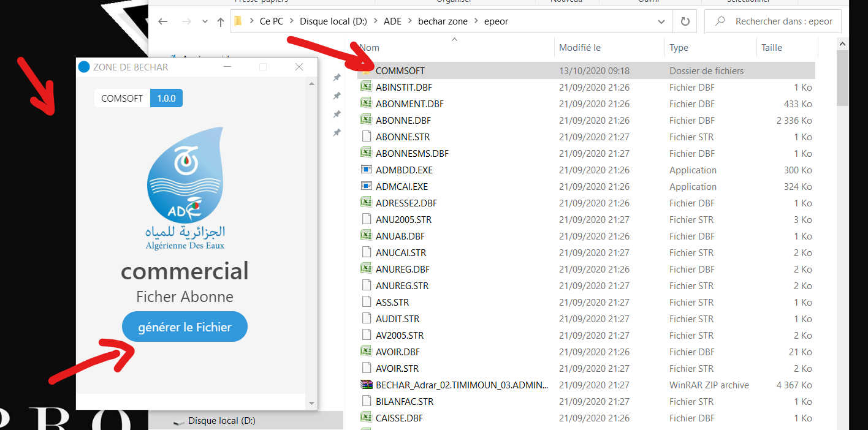This screenshot has width=868, height=430.
Task: Open the BECHAR_Adrar WinRAR archive icon
Action: coord(365,385)
